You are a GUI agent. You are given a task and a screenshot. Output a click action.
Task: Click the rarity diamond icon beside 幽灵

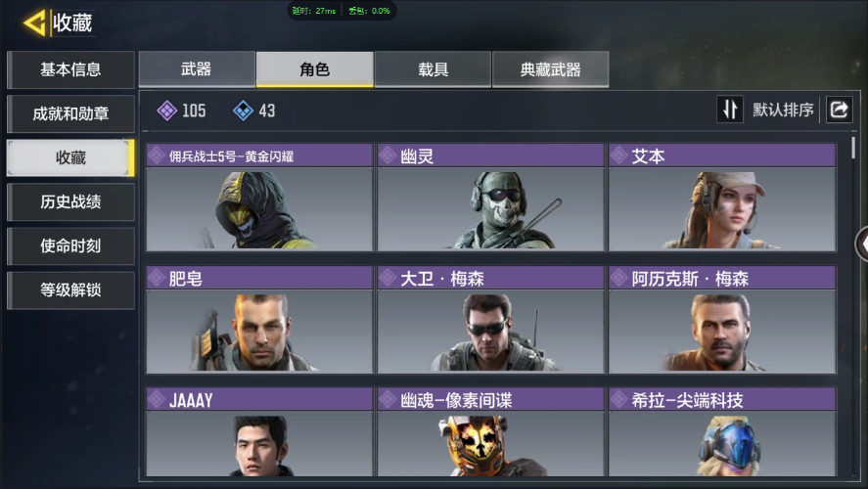tap(388, 156)
